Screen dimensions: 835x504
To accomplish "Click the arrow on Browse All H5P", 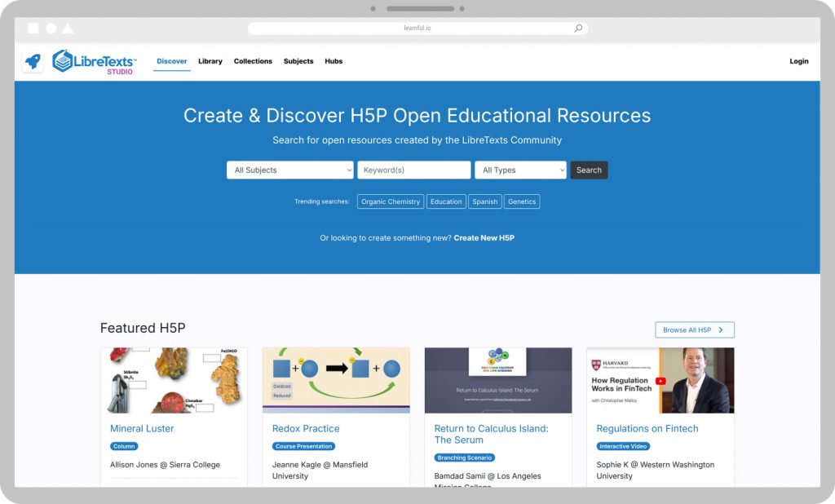I will coord(721,329).
